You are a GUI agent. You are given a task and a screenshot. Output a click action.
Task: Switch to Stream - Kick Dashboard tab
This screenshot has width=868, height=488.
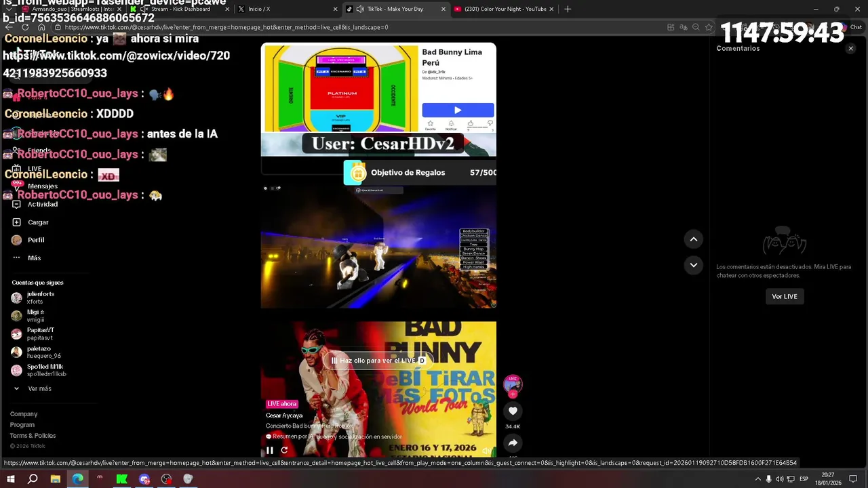pyautogui.click(x=180, y=9)
